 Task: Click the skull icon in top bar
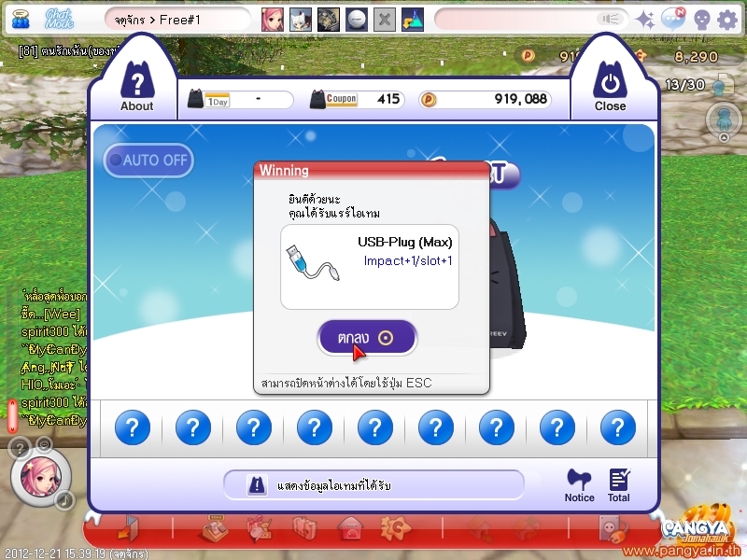click(x=702, y=20)
